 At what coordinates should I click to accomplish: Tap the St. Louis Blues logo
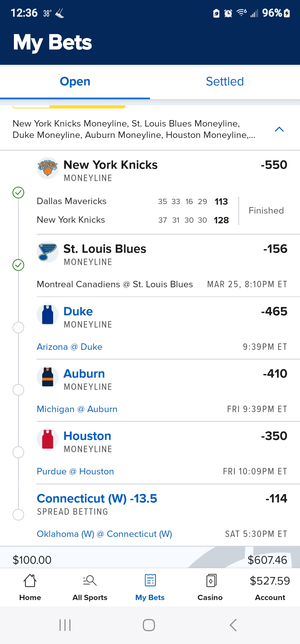point(47,252)
